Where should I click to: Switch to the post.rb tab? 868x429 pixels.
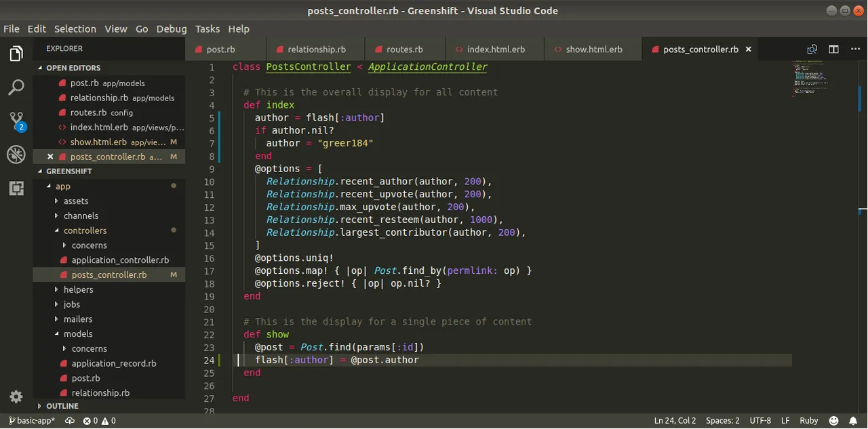(226, 49)
